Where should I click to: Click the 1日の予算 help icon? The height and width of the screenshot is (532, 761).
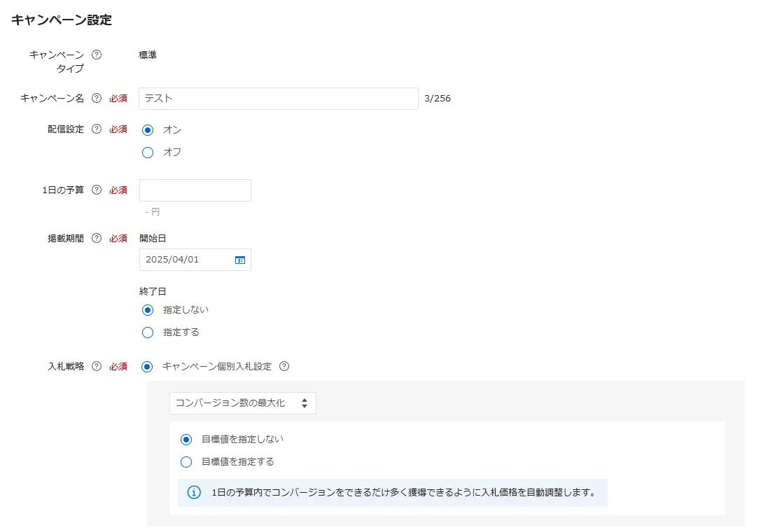(97, 190)
